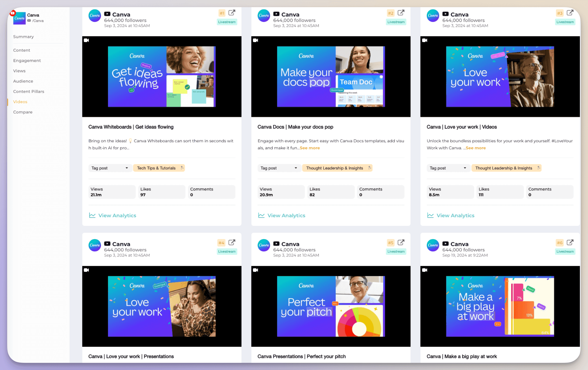Viewport: 588px width, 370px height.
Task: Click the rank badge #3
Action: click(x=560, y=13)
